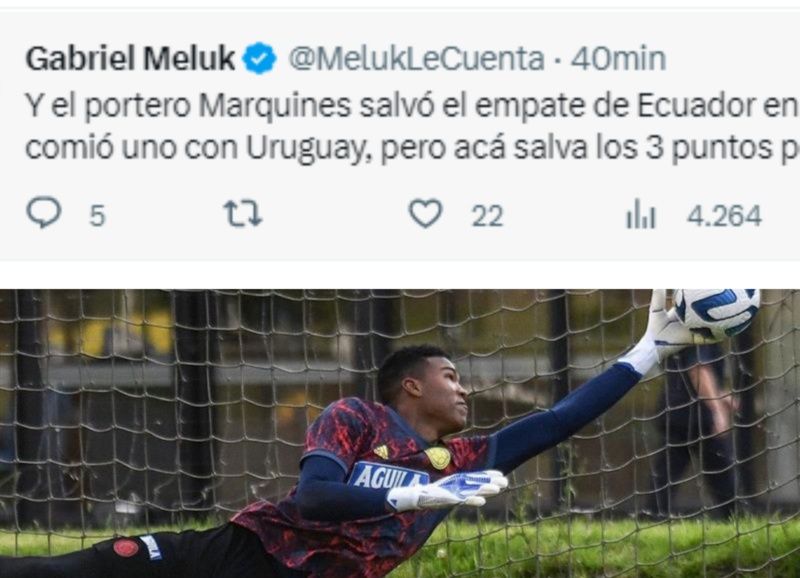800x578 pixels.
Task: Open the goalkeeper diving photo
Action: [x=400, y=434]
